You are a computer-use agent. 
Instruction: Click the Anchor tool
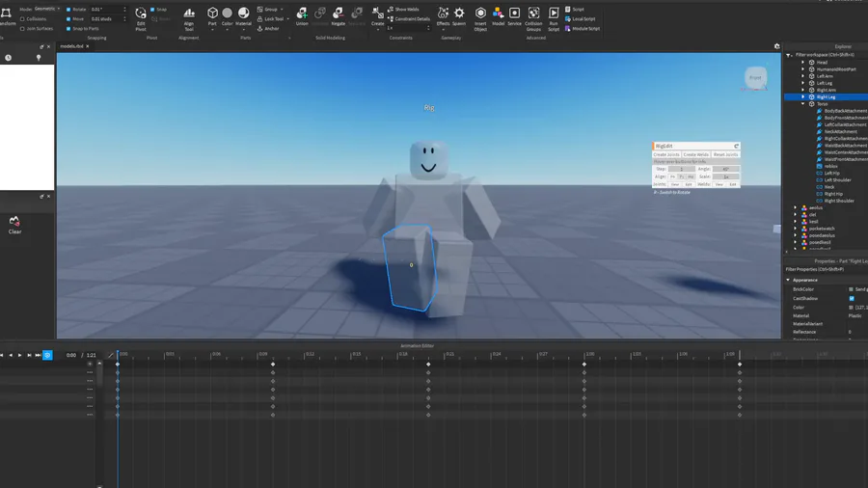coord(268,28)
